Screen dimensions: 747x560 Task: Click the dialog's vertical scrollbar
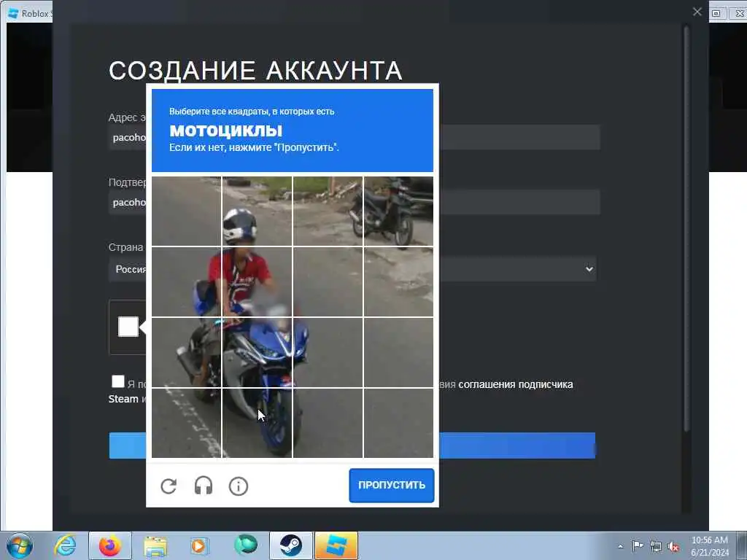686,228
